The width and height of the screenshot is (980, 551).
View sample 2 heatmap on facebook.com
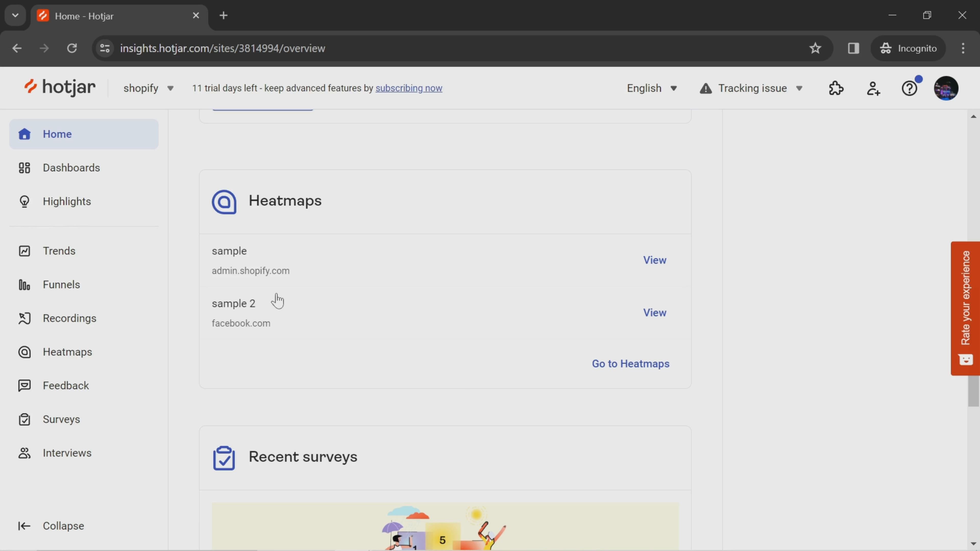[x=655, y=312]
